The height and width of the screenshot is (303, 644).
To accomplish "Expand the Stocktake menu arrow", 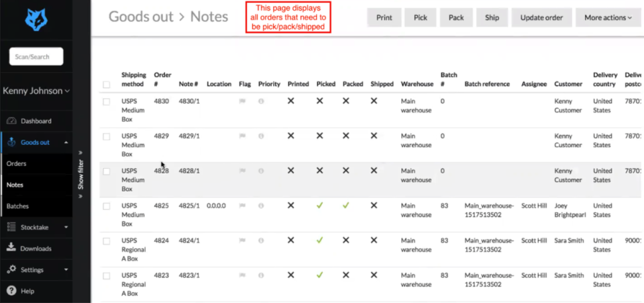I will tap(66, 227).
